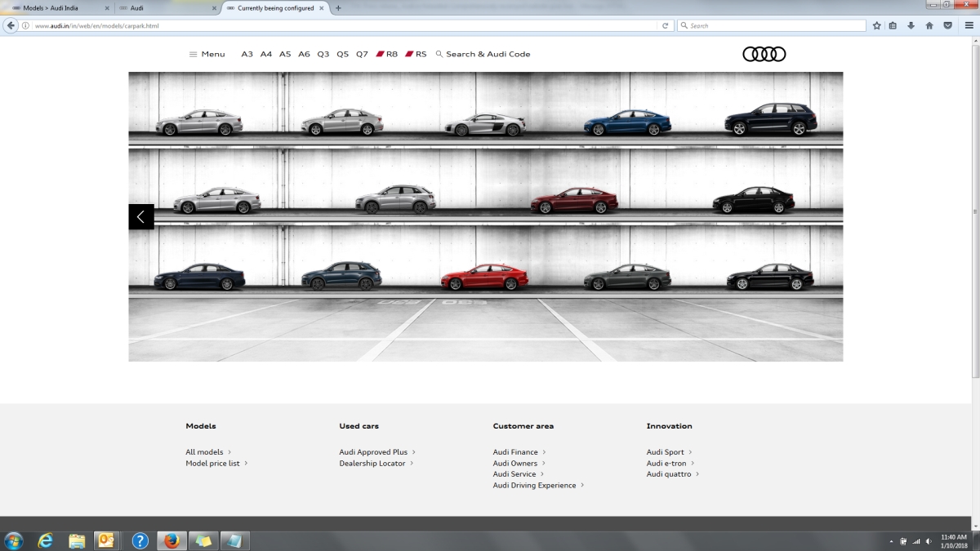Screen dimensions: 980x551
Task: Close the Models > Audi India tab
Action: pyautogui.click(x=107, y=8)
